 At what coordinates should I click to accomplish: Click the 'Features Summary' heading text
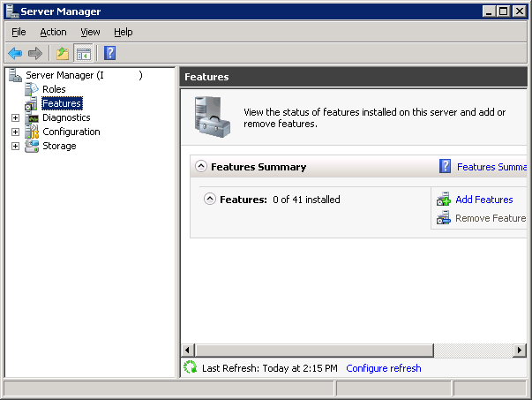(259, 167)
